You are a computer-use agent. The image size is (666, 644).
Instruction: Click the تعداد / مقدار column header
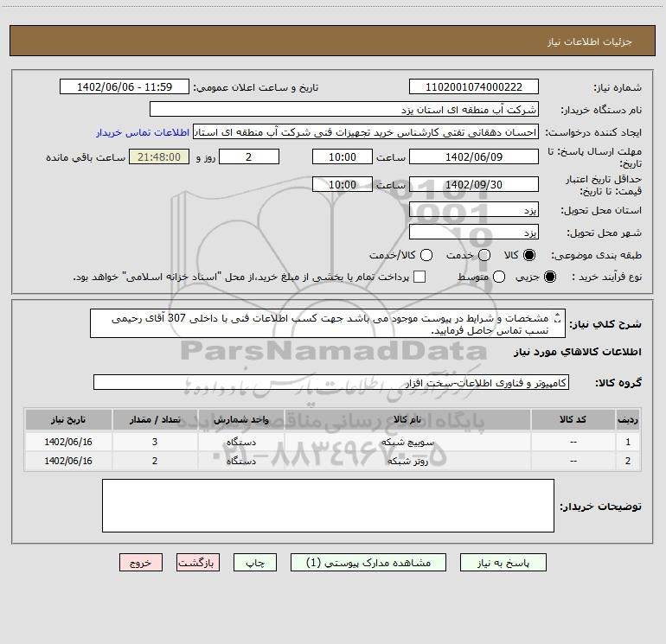[x=155, y=419]
